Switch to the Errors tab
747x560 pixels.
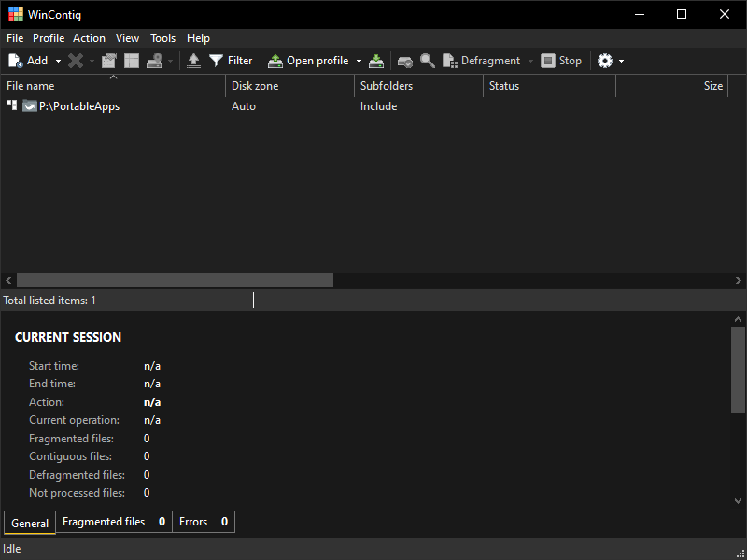pyautogui.click(x=203, y=522)
